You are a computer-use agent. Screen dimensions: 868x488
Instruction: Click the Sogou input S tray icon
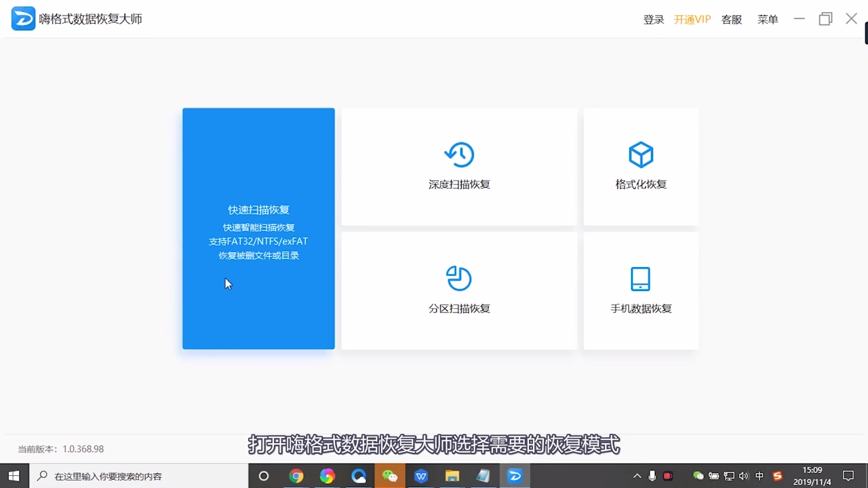click(778, 476)
